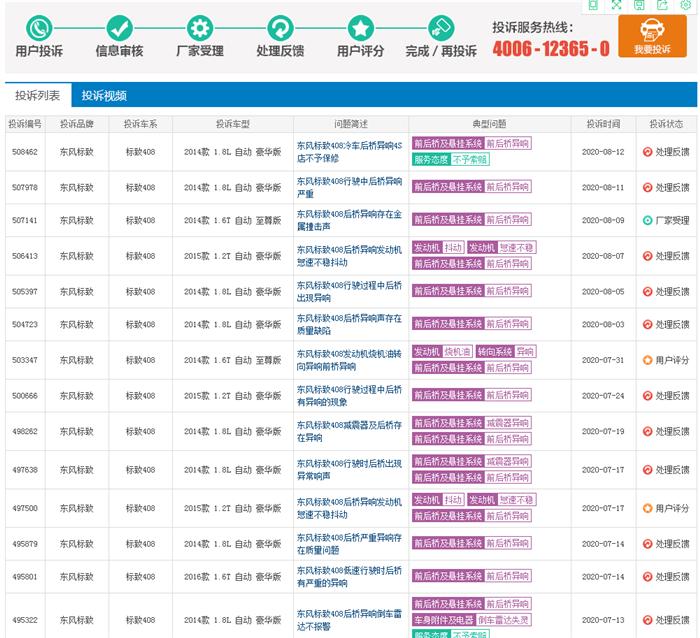Viewport: 700px width, 638px height.
Task: Click the 投诉编号 column header
Action: [25, 124]
